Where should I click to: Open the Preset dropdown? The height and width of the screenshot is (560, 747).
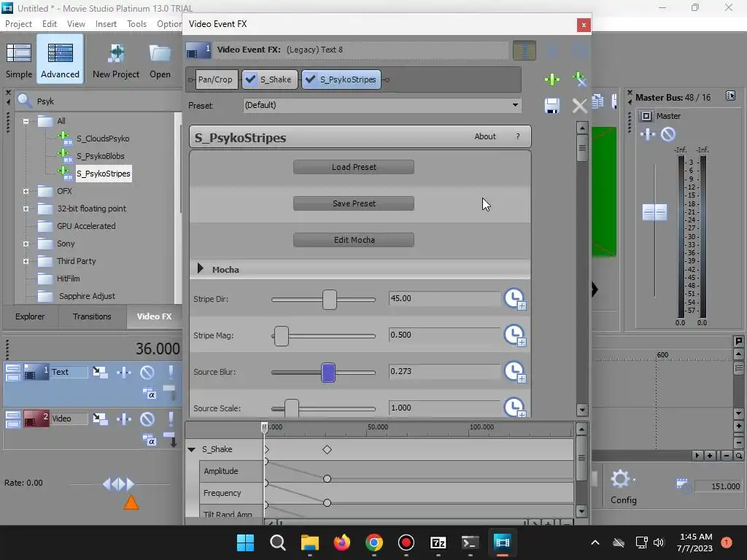pyautogui.click(x=515, y=105)
